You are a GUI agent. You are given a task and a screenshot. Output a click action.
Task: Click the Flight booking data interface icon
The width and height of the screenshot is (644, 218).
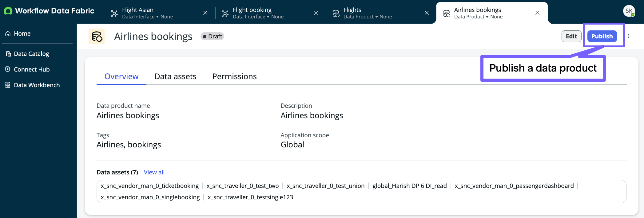[225, 13]
